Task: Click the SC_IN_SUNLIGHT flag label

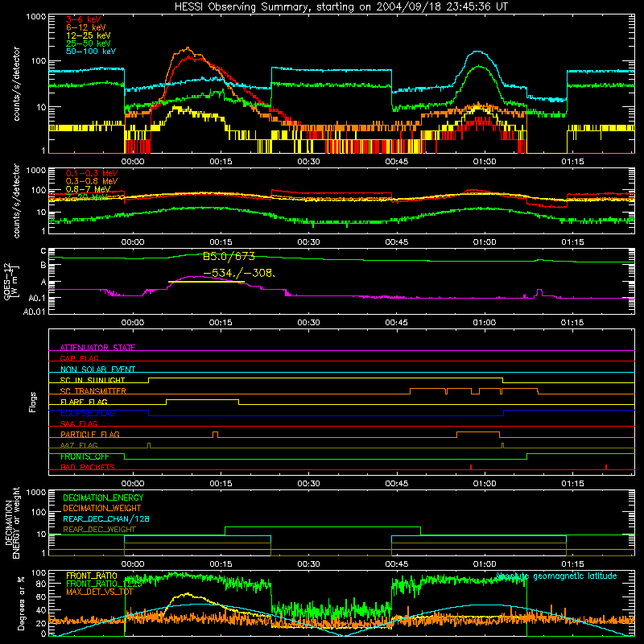Action: [x=93, y=380]
